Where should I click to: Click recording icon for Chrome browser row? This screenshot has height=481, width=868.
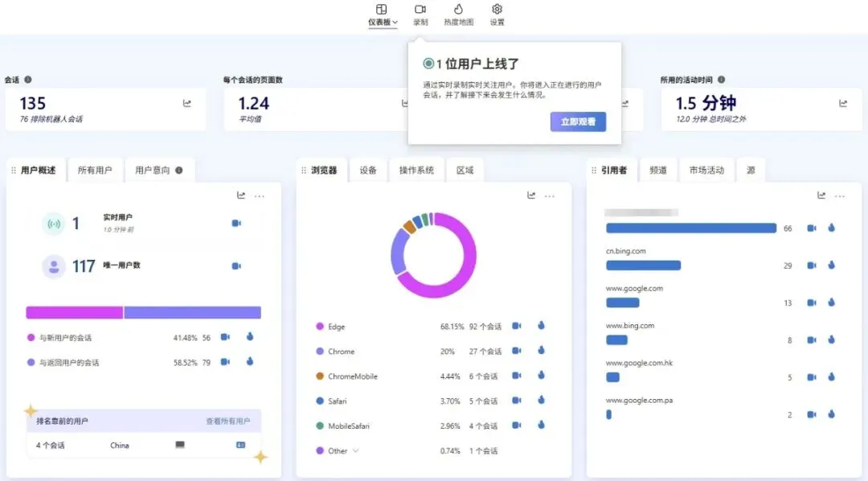coord(517,351)
